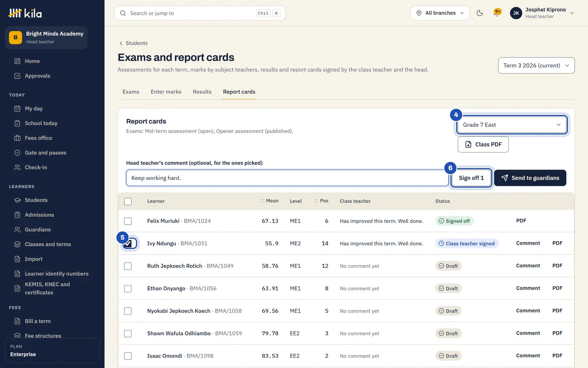This screenshot has width=588, height=368.
Task: Open the All branches selector
Action: click(x=440, y=13)
